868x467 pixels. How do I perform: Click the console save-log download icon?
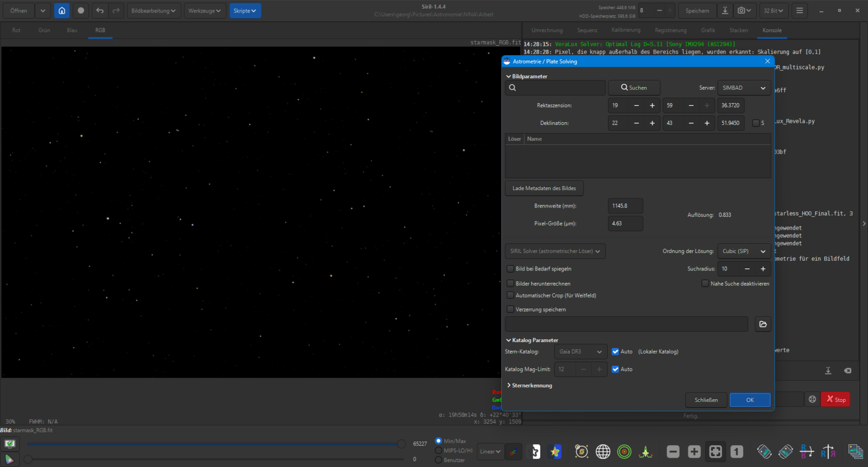coord(828,370)
